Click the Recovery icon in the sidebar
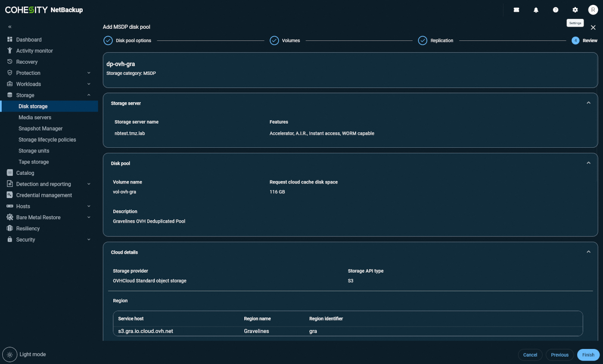This screenshot has height=364, width=603. click(9, 62)
